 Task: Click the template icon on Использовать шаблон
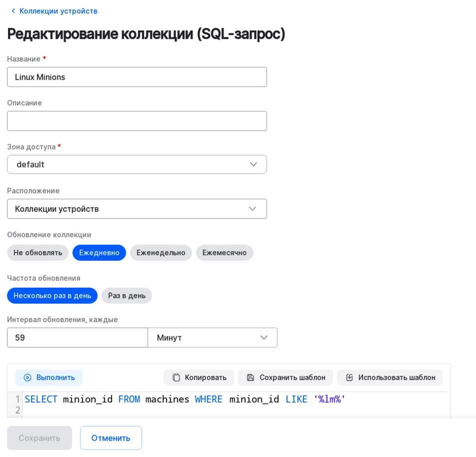pos(349,378)
